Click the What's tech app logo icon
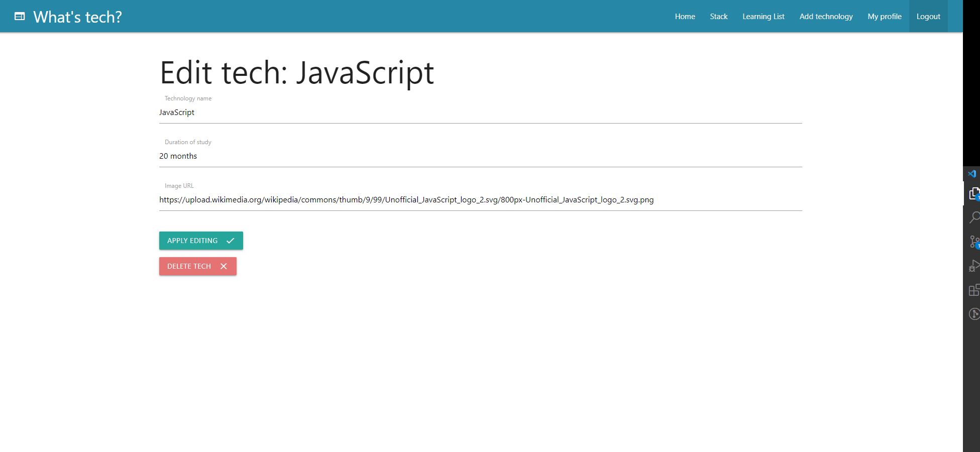 (x=19, y=16)
